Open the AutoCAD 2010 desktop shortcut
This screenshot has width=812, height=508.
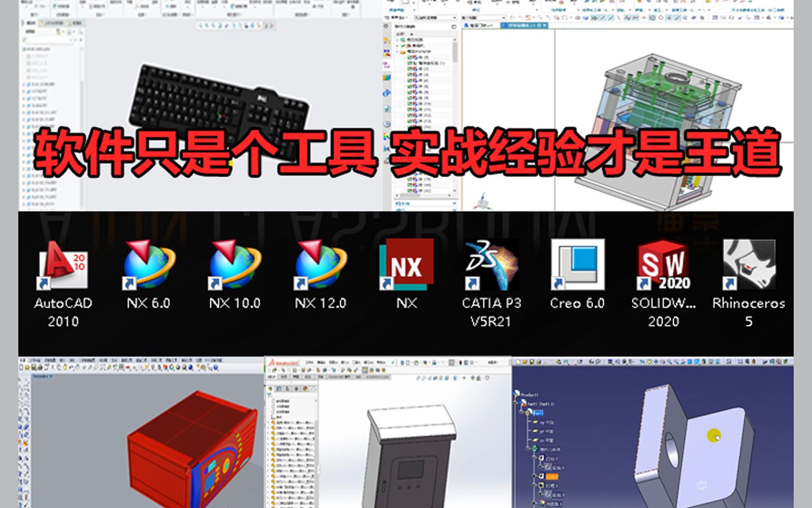pyautogui.click(x=63, y=283)
